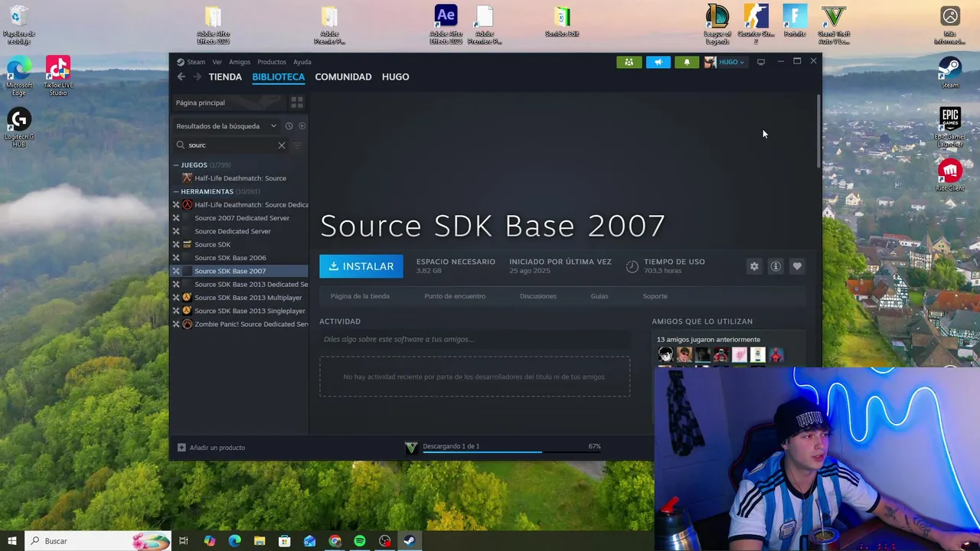Go to the COMUNIDAD tab
Image resolution: width=980 pixels, height=551 pixels.
[343, 77]
